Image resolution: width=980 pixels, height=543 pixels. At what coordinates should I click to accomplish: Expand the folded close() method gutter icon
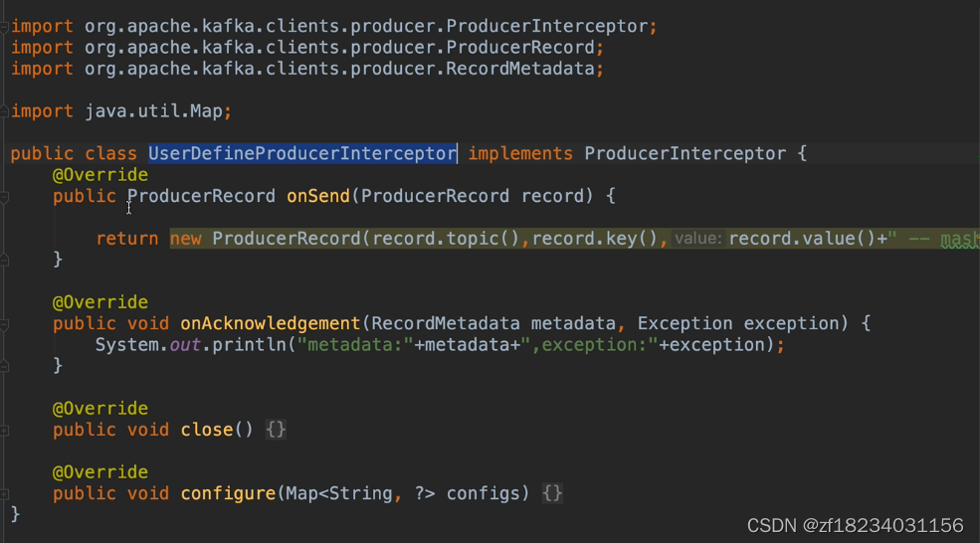4,431
